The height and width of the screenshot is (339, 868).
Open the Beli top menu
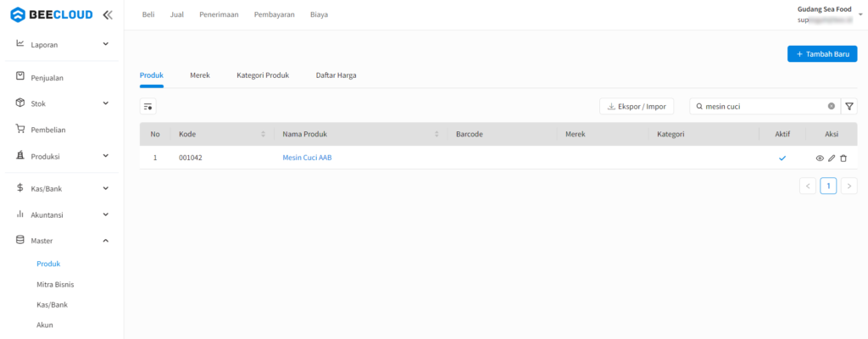148,15
